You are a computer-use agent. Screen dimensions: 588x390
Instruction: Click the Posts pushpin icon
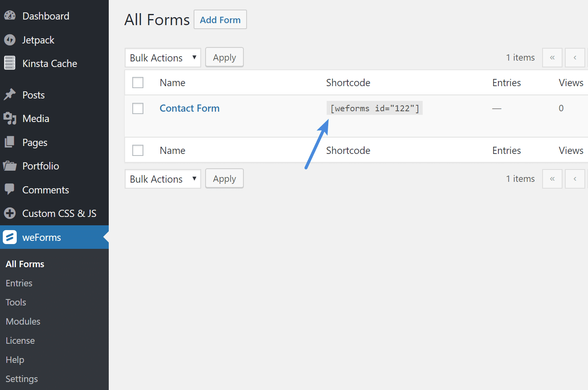coord(10,95)
